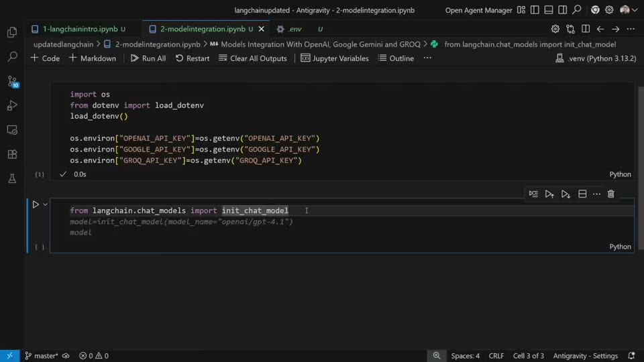Open the Remote Explorer view

(x=12, y=130)
